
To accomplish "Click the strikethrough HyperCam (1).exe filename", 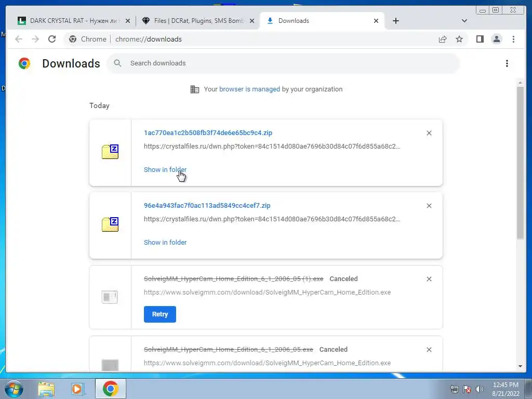I will (x=233, y=278).
